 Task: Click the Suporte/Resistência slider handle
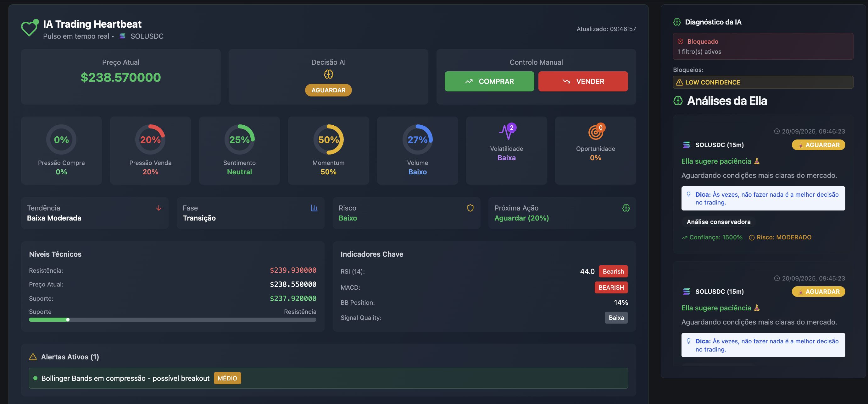pyautogui.click(x=68, y=320)
